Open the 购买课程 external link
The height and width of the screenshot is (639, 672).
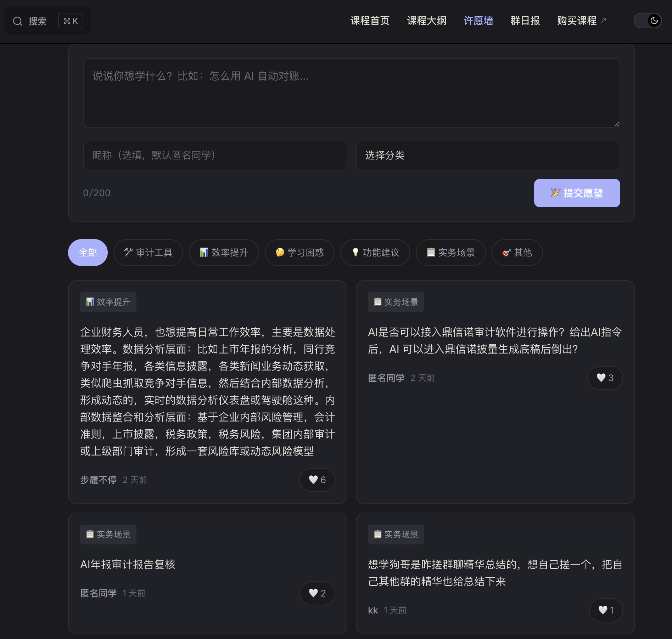[582, 21]
